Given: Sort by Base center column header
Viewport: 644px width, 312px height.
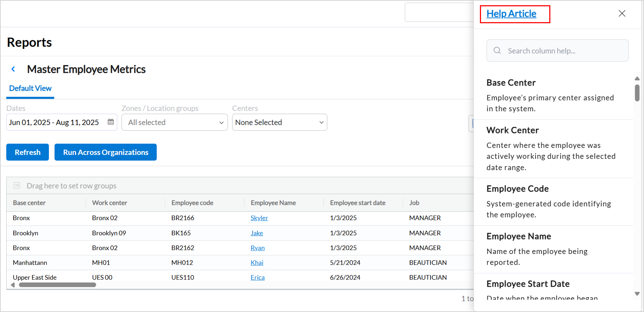Looking at the screenshot, I should (x=29, y=203).
